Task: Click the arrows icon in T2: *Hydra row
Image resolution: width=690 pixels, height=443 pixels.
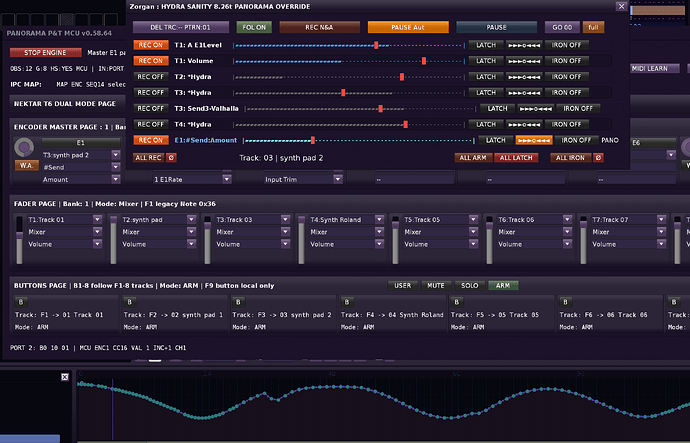Action: pos(524,77)
